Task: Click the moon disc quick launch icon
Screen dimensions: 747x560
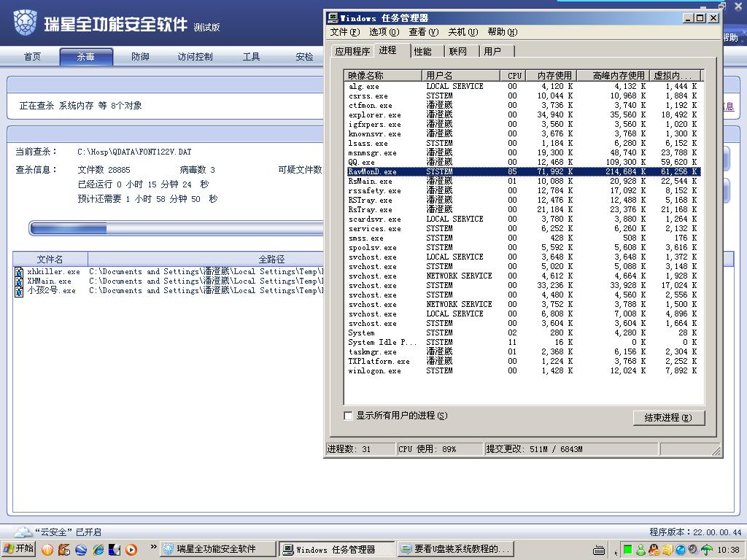Action: pyautogui.click(x=115, y=550)
